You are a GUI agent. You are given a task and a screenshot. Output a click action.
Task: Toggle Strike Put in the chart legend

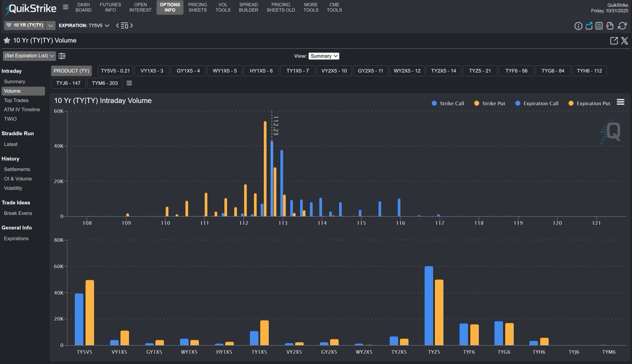click(489, 103)
